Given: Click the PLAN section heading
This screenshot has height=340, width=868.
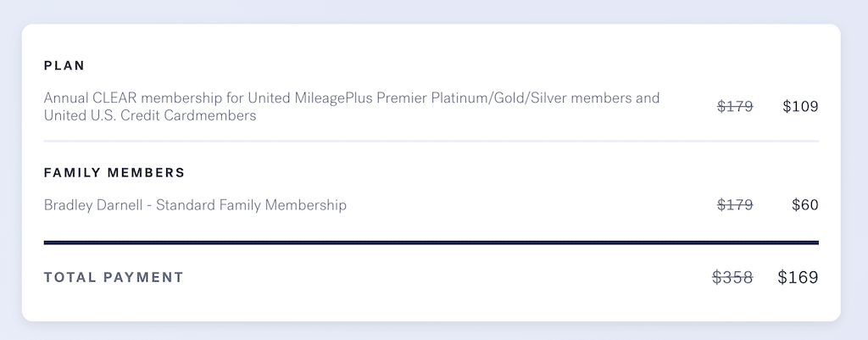Looking at the screenshot, I should click(x=64, y=65).
